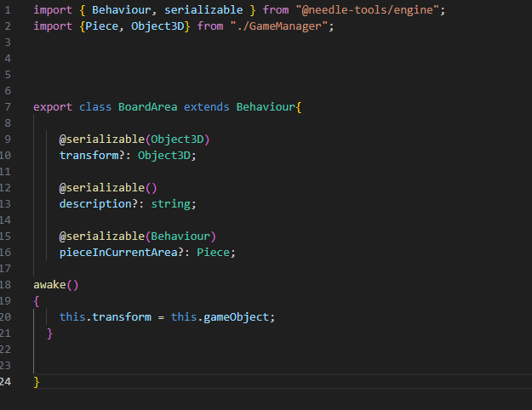The width and height of the screenshot is (532, 410).
Task: Click the opening brace after Behaviour on line 7
Action: [x=299, y=107]
